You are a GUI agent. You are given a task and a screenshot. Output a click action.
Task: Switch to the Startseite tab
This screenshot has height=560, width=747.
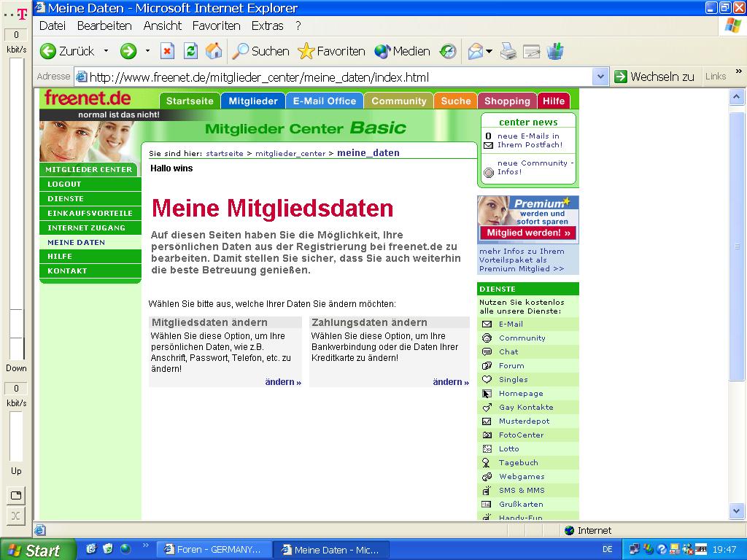pos(190,101)
